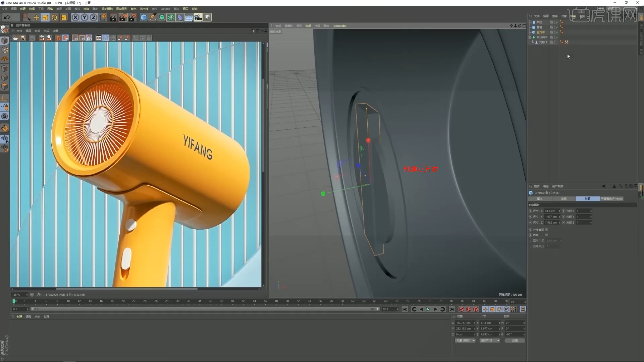Toggle the X axis lock icon
Viewport: 644px width, 362px height.
[75, 17]
